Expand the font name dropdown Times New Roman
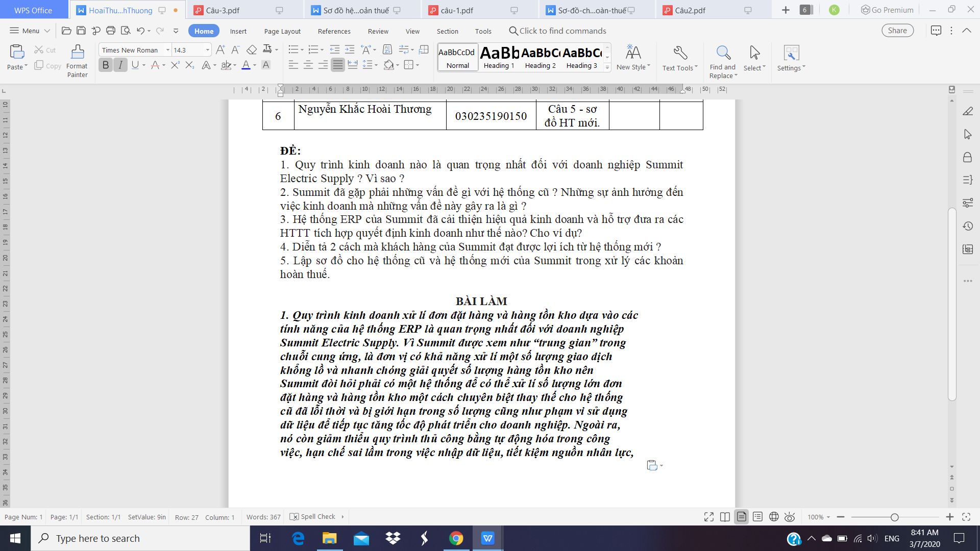 (x=168, y=50)
